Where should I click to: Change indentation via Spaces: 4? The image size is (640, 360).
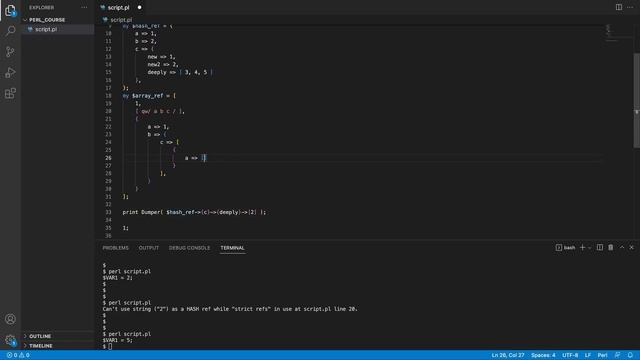pos(543,355)
